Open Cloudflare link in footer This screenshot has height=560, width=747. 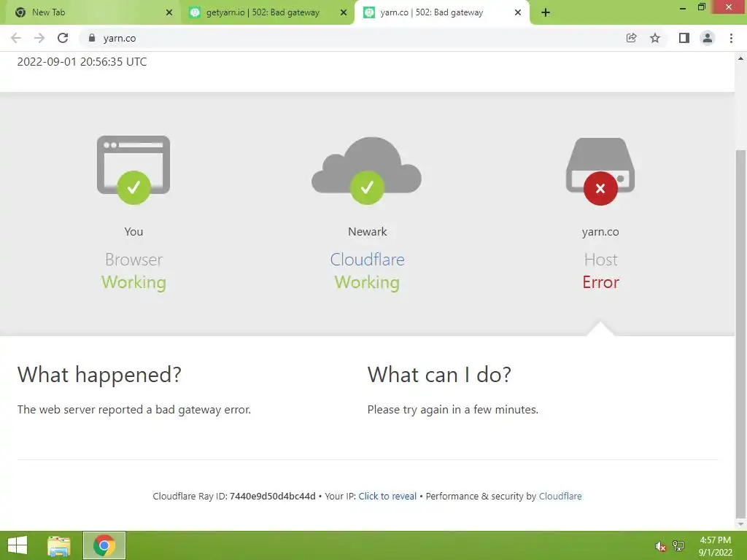pos(560,496)
